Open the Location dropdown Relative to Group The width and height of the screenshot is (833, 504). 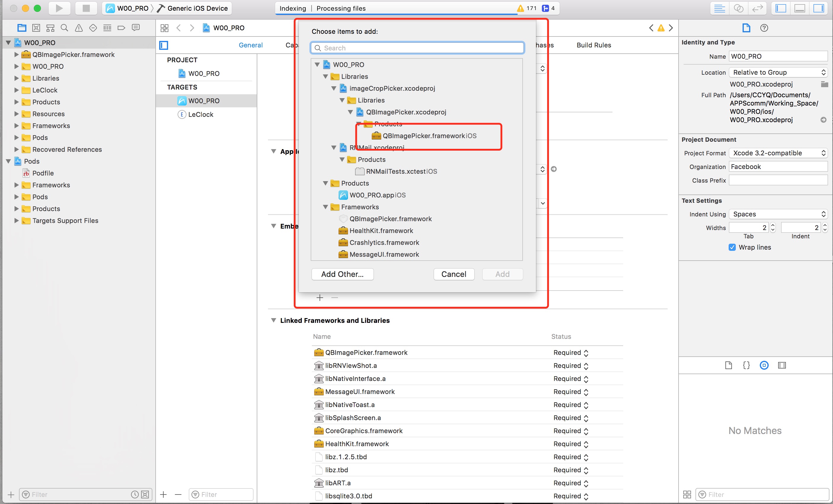(778, 72)
